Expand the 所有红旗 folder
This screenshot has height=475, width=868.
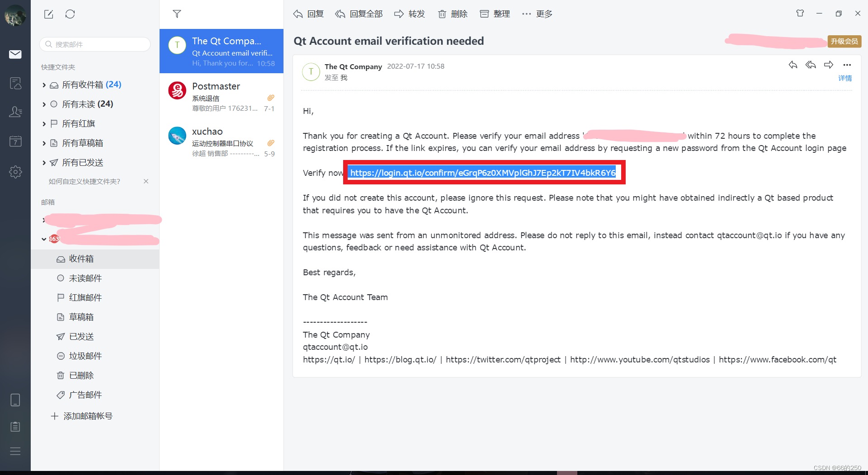[44, 124]
